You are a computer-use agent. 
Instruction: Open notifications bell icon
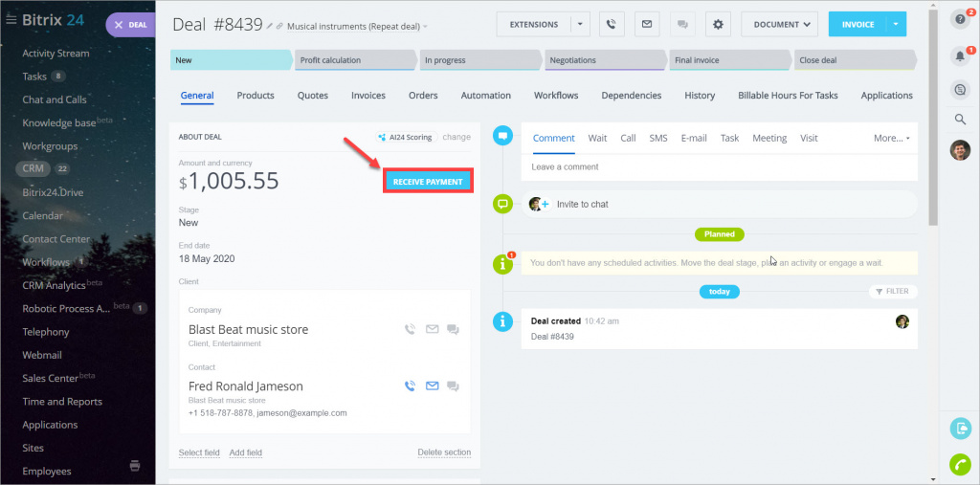pos(960,55)
